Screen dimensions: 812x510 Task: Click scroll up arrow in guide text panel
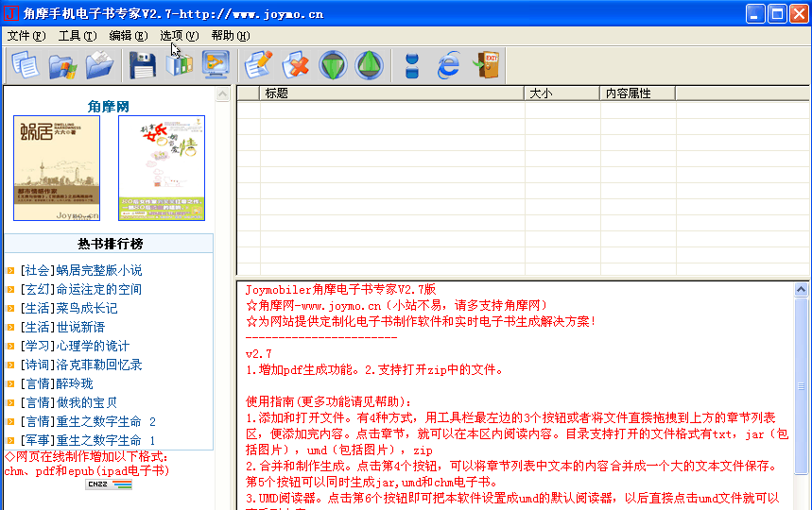coord(802,287)
